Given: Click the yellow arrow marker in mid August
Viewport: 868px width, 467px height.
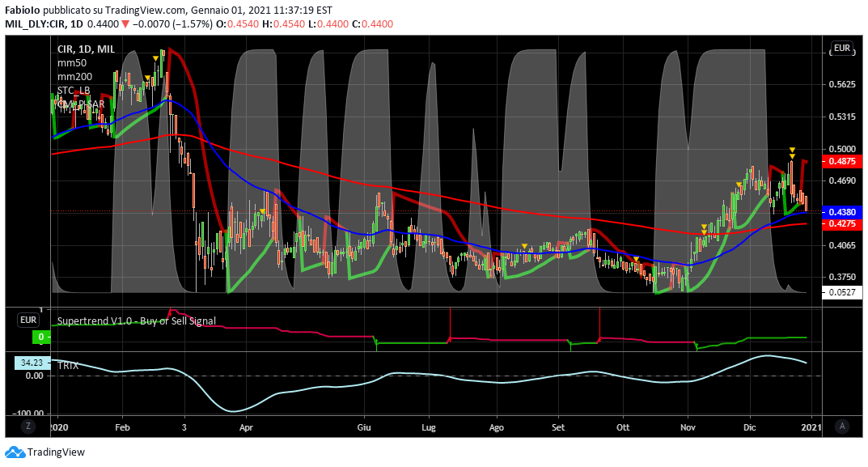Looking at the screenshot, I should coord(524,246).
